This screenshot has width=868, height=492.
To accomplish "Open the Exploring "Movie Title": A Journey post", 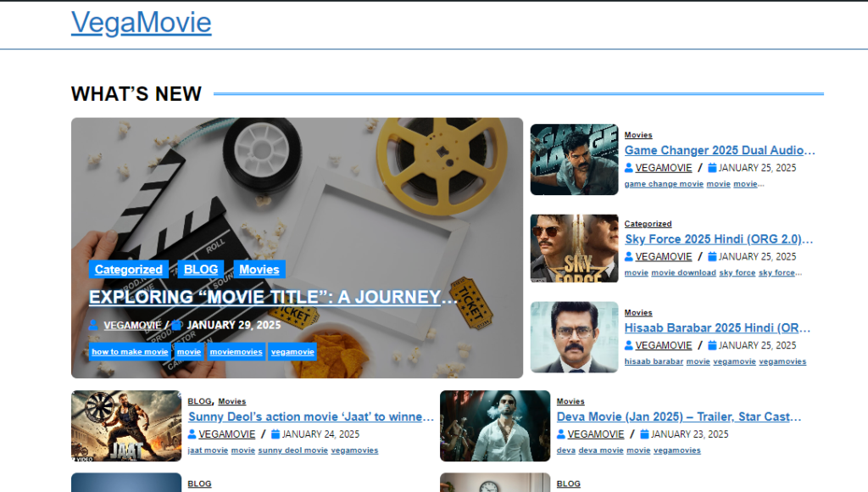I will 274,297.
